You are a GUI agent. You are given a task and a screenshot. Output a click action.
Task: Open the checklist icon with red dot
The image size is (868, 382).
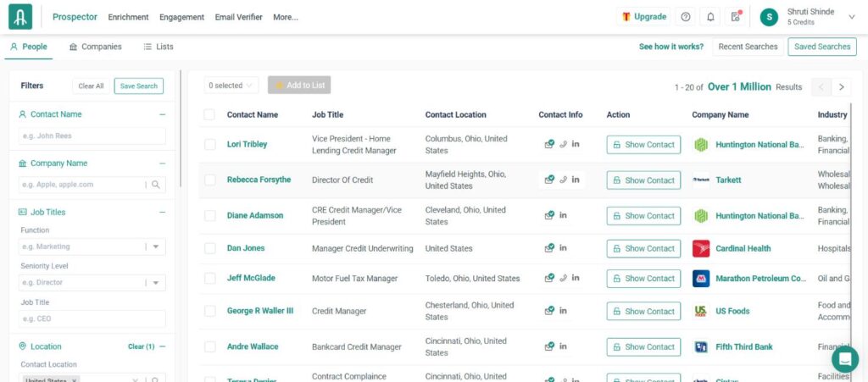(736, 17)
